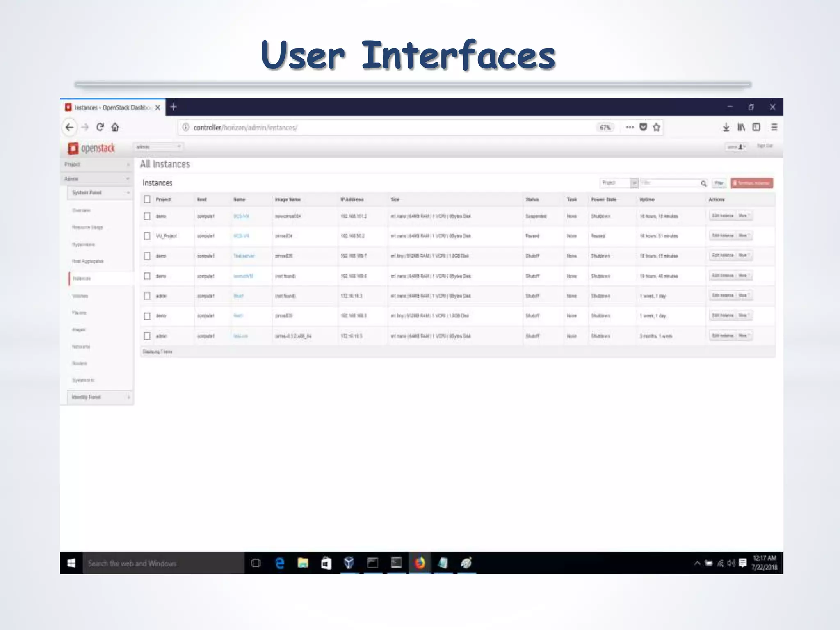Viewport: 840px width, 630px height.
Task: Tick the checkbox for the 19 hours uptime row
Action: [x=147, y=276]
